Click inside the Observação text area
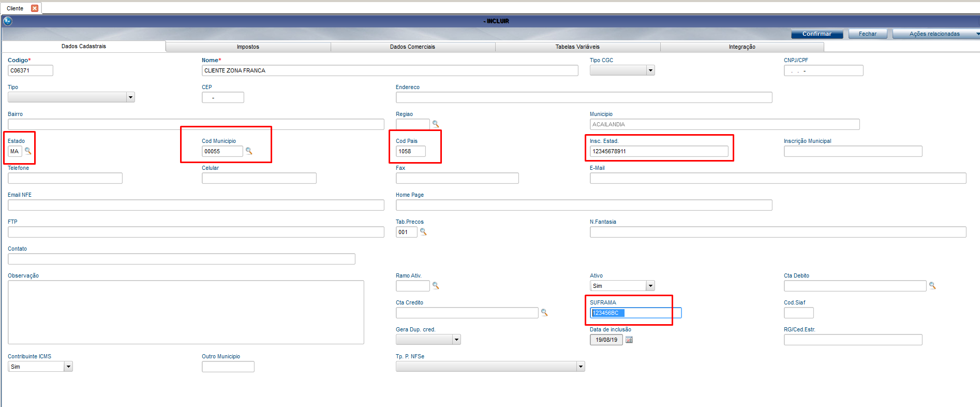 click(x=186, y=312)
